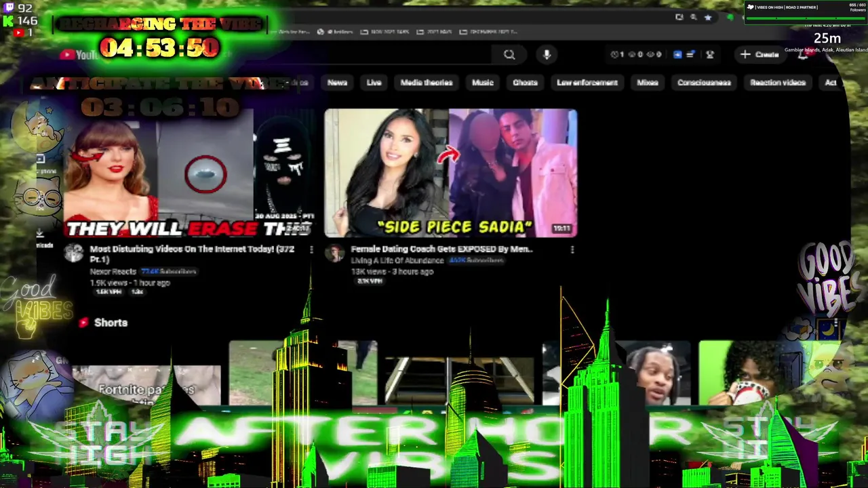Click the trophy extension icon

pos(710,54)
